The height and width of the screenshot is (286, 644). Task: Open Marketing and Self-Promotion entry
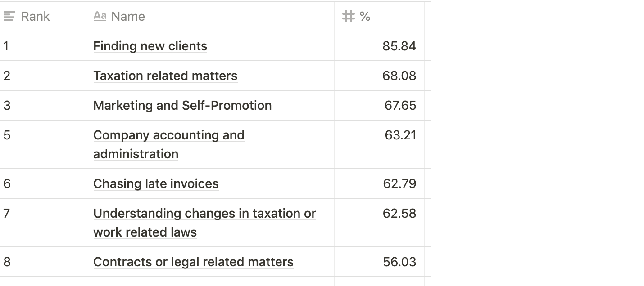(x=182, y=106)
